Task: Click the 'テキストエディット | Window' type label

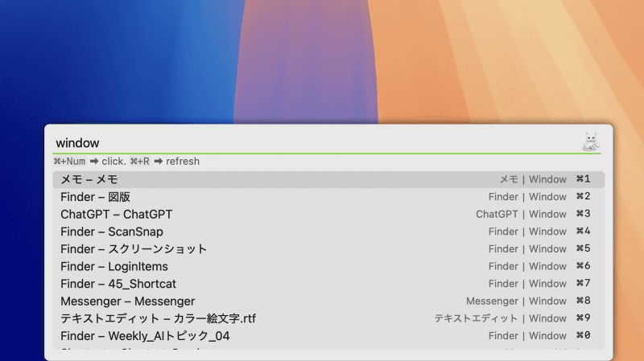Action: 501,318
